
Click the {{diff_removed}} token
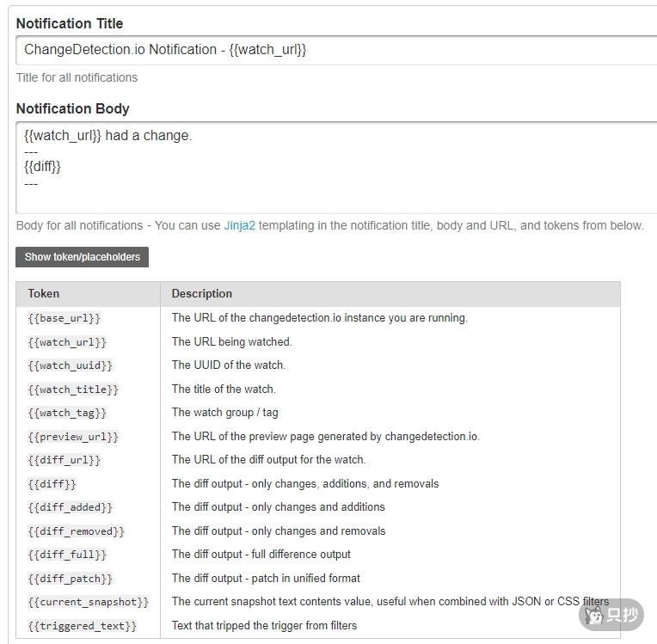(x=76, y=531)
